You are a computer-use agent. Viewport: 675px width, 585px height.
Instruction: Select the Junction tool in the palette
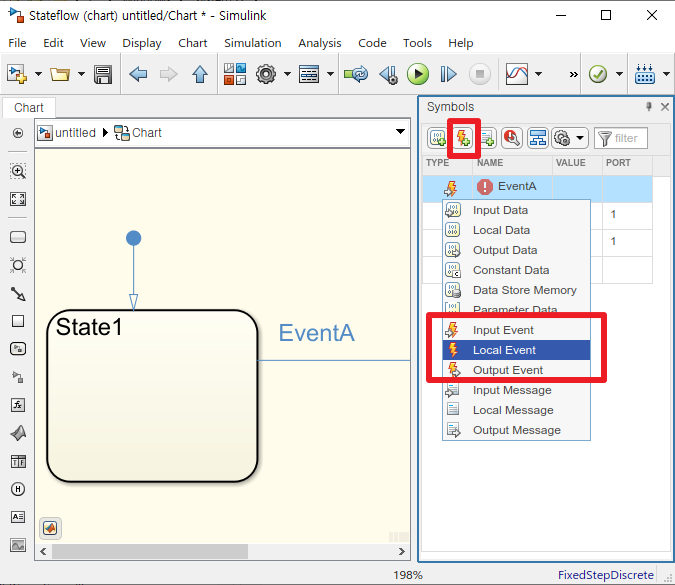tap(18, 265)
